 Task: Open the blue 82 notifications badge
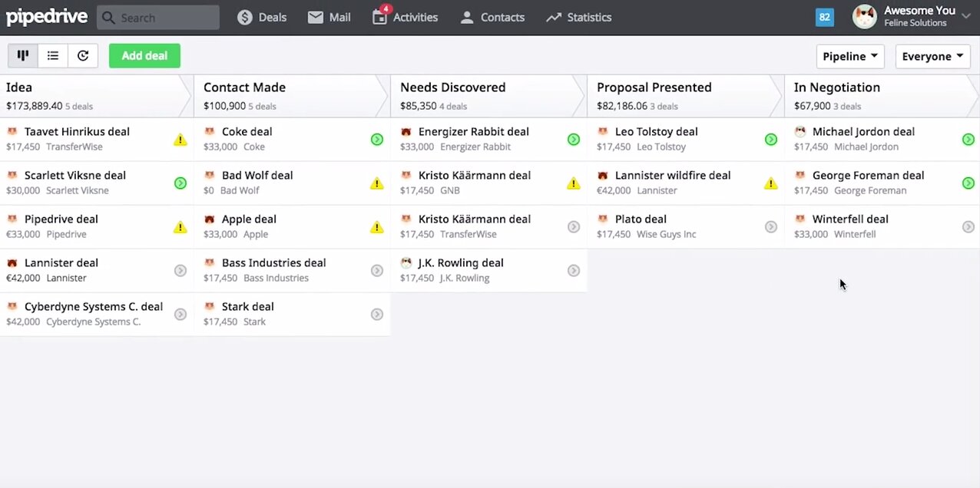tap(825, 17)
